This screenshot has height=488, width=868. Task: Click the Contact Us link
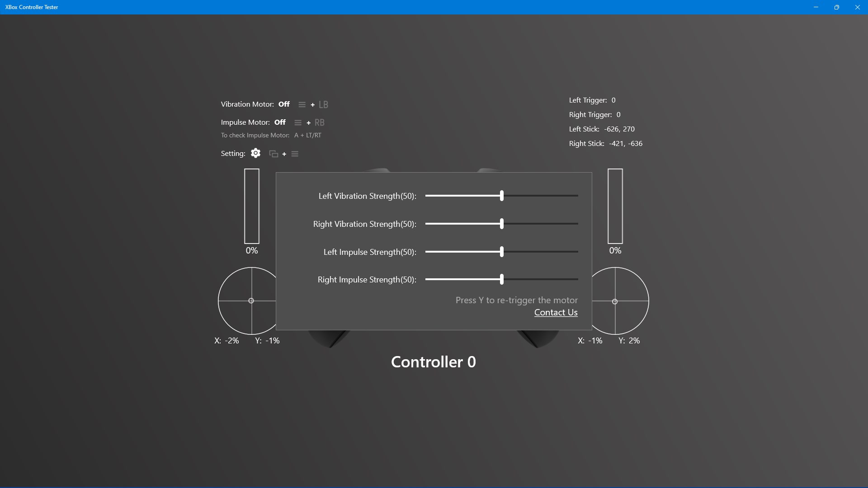coord(556,312)
